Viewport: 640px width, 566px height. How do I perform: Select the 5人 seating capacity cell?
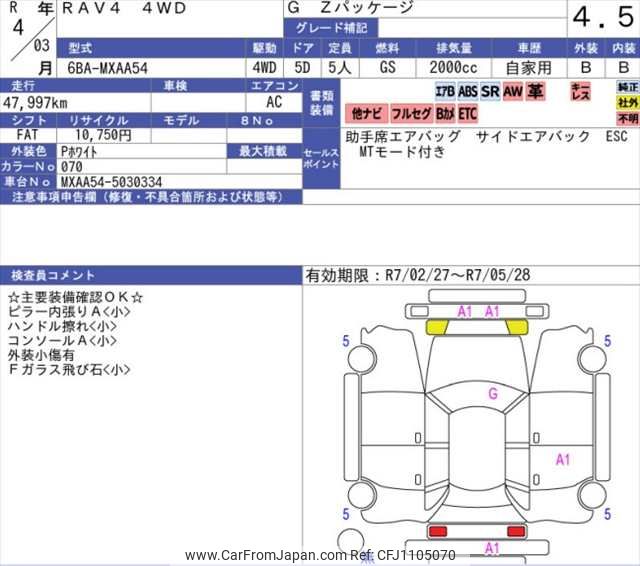tap(340, 67)
